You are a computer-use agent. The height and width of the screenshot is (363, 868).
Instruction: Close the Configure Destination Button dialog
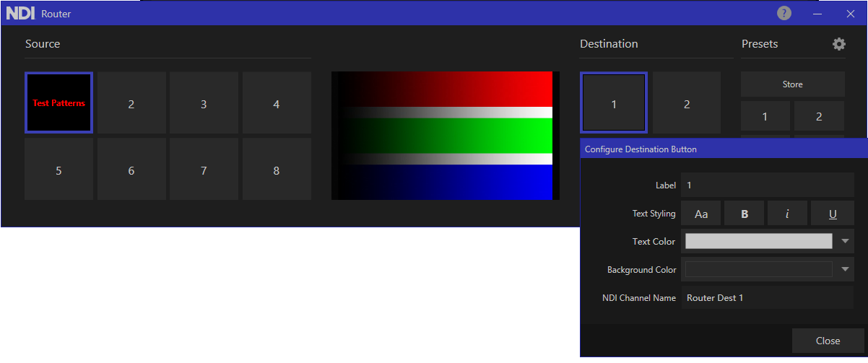(x=828, y=341)
